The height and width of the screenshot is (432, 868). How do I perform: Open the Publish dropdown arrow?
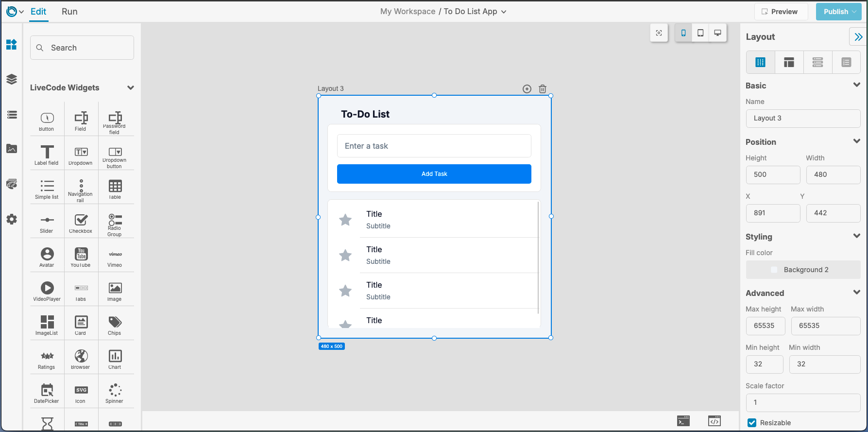[x=854, y=12]
